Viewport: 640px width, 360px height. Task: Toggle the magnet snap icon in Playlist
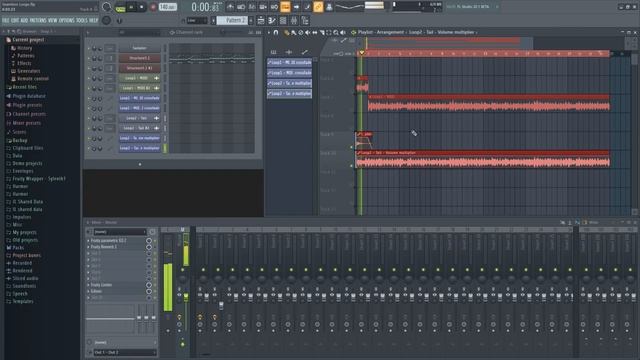[276, 32]
